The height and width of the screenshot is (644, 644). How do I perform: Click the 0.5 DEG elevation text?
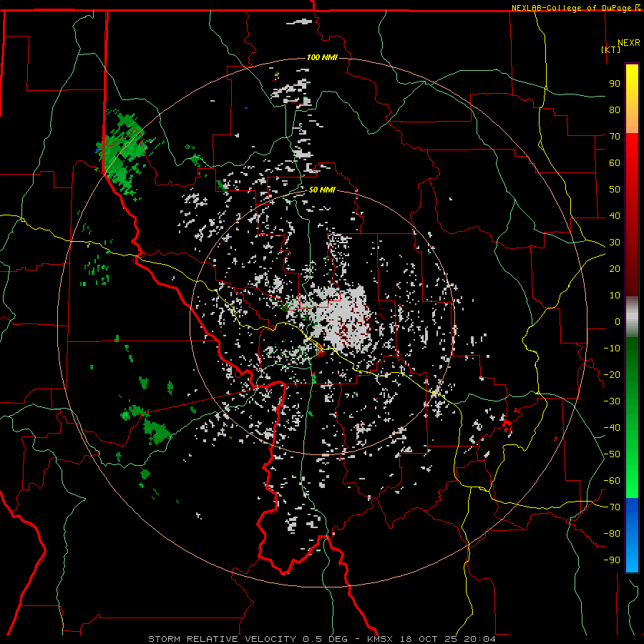pos(326,639)
